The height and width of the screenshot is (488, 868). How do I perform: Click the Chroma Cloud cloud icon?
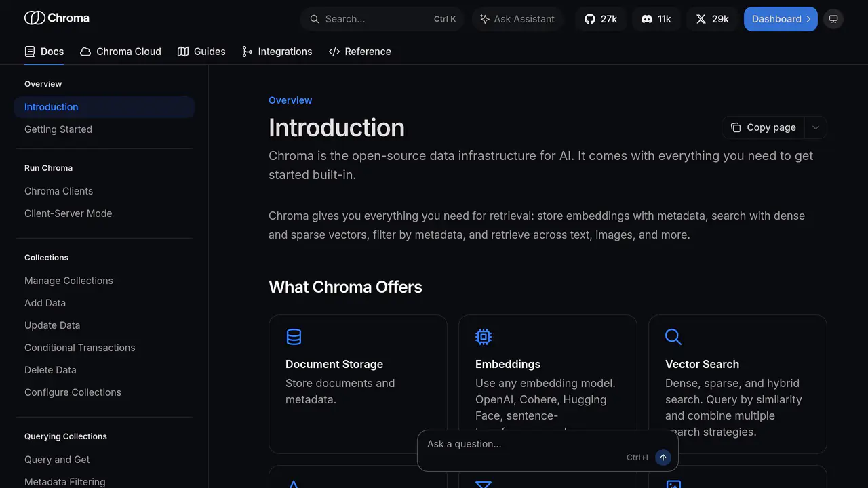(x=85, y=52)
